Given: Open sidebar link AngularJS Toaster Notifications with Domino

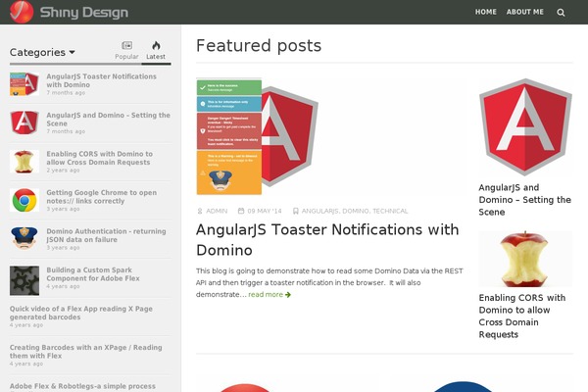Looking at the screenshot, I should click(101, 80).
